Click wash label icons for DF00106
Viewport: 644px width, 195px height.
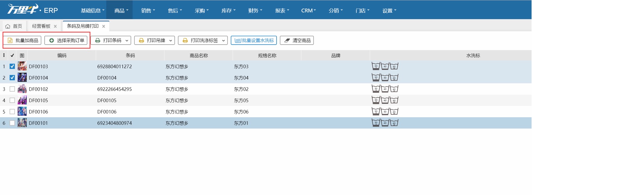[x=385, y=111]
